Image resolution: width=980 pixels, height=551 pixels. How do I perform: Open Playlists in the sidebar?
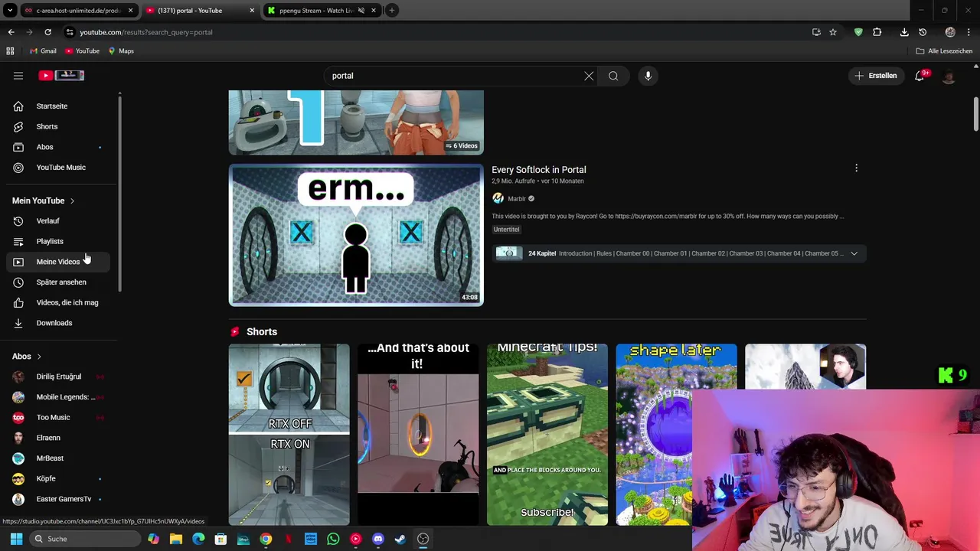coord(58,241)
